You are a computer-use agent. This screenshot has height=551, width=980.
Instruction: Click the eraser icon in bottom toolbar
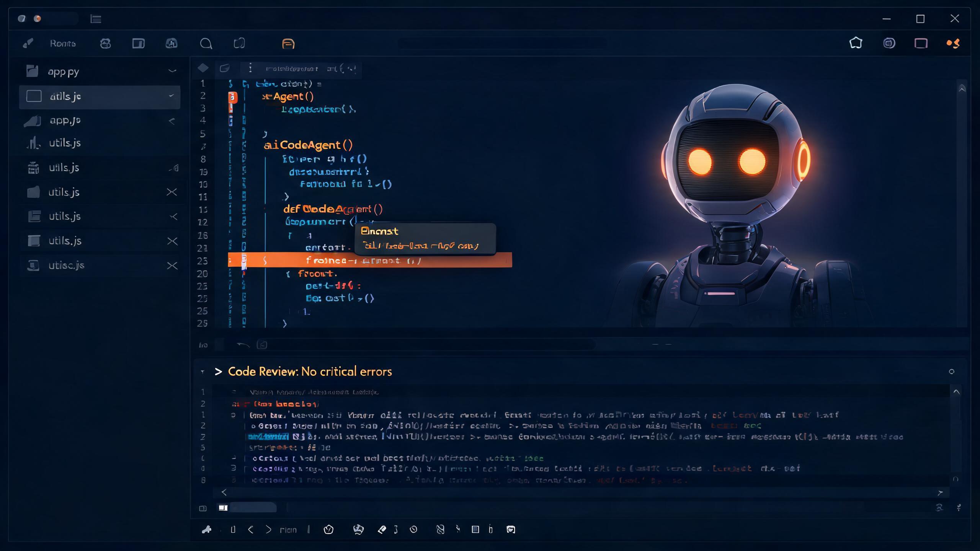click(x=382, y=530)
